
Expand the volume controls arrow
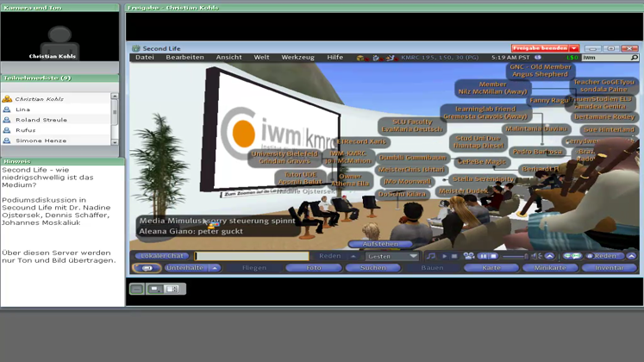pyautogui.click(x=549, y=256)
